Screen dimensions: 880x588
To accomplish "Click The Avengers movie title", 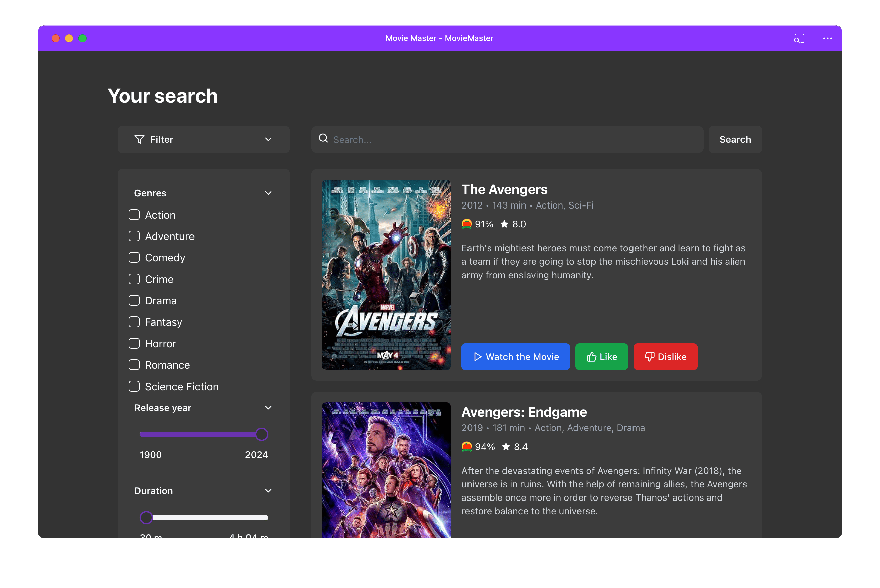I will [504, 190].
